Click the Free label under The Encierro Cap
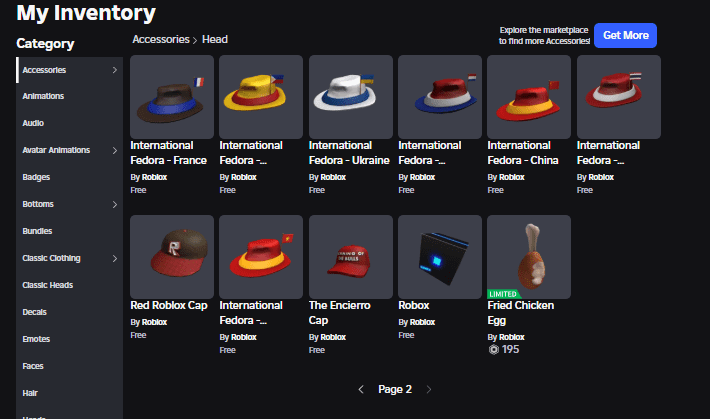This screenshot has height=419, width=710. [x=317, y=350]
